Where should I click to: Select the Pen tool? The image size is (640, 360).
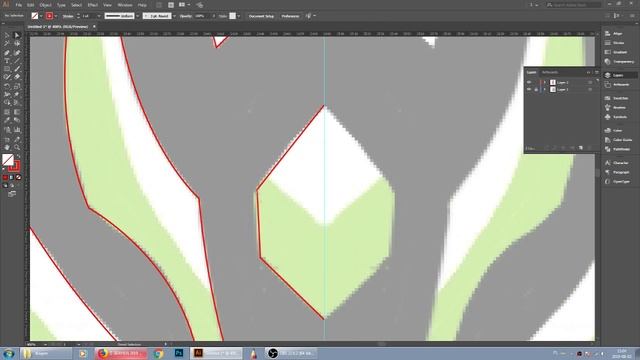click(x=7, y=53)
